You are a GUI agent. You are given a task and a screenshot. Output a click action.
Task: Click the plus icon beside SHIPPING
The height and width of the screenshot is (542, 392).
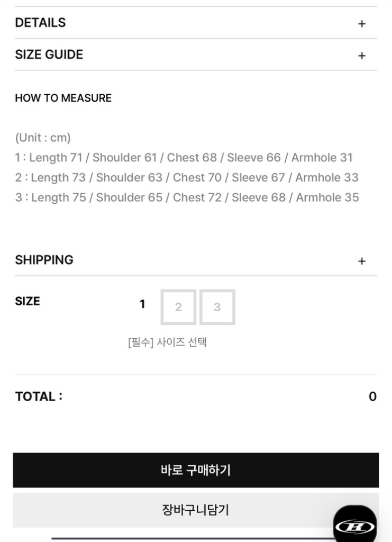pos(362,261)
